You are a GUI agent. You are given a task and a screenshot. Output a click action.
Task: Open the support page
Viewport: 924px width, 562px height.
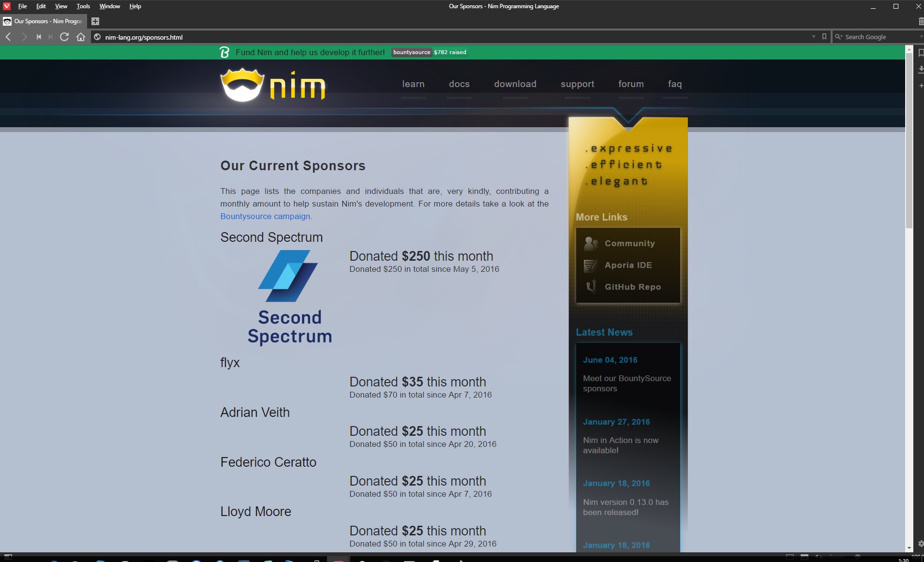click(578, 84)
